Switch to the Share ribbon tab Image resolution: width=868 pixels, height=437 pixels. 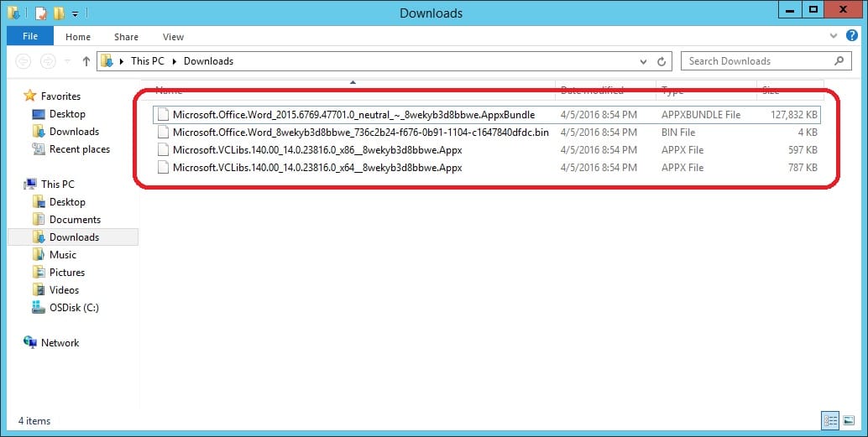tap(126, 37)
